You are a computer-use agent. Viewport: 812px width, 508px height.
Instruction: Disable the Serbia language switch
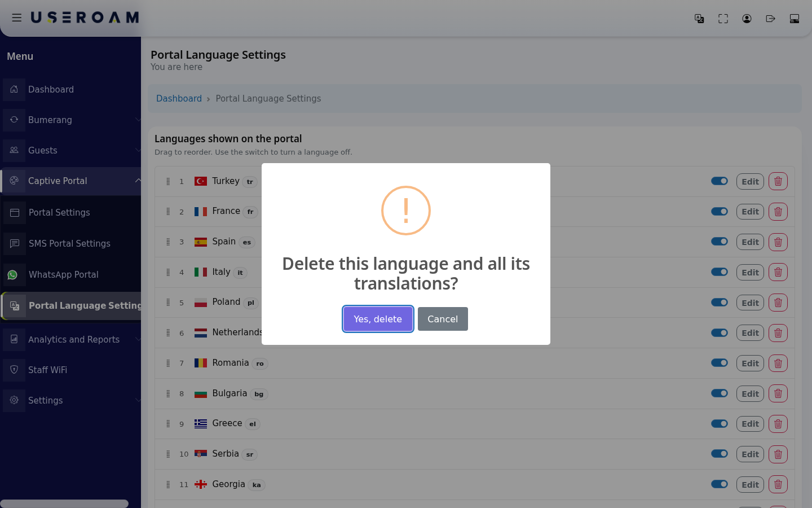(720, 454)
